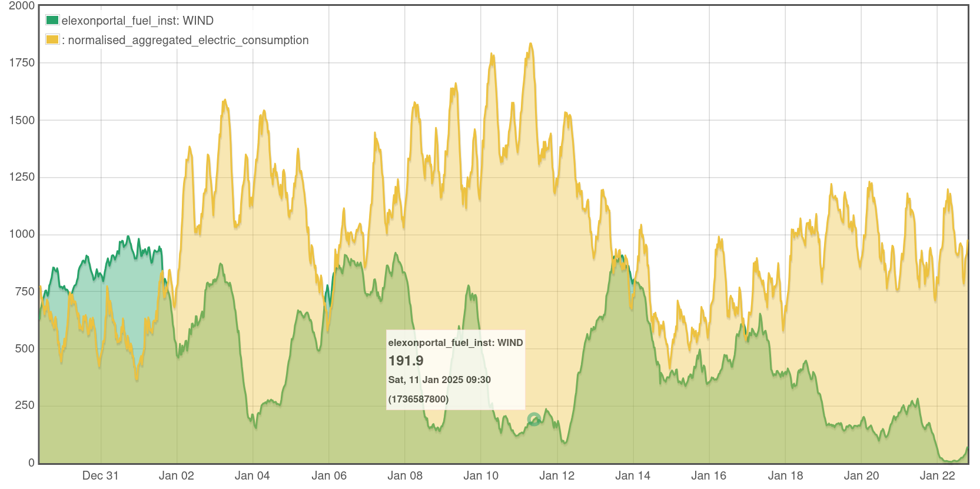980x489 pixels.
Task: Select the Jan 06 x-axis tick label
Action: coord(328,475)
